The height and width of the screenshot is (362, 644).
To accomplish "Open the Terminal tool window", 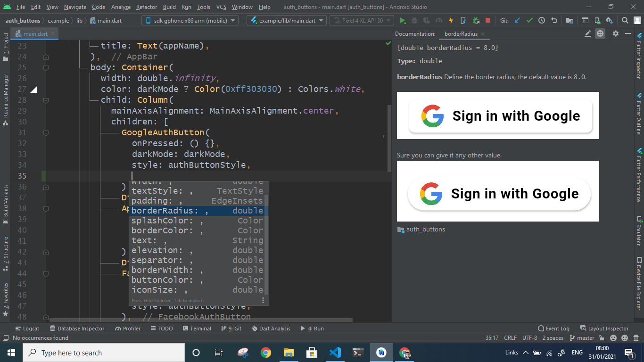I will tap(197, 329).
